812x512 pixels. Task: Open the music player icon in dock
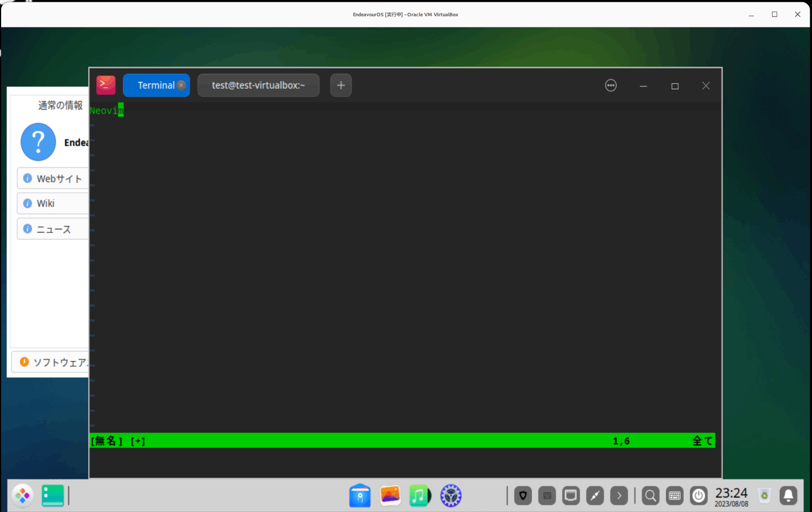(420, 496)
